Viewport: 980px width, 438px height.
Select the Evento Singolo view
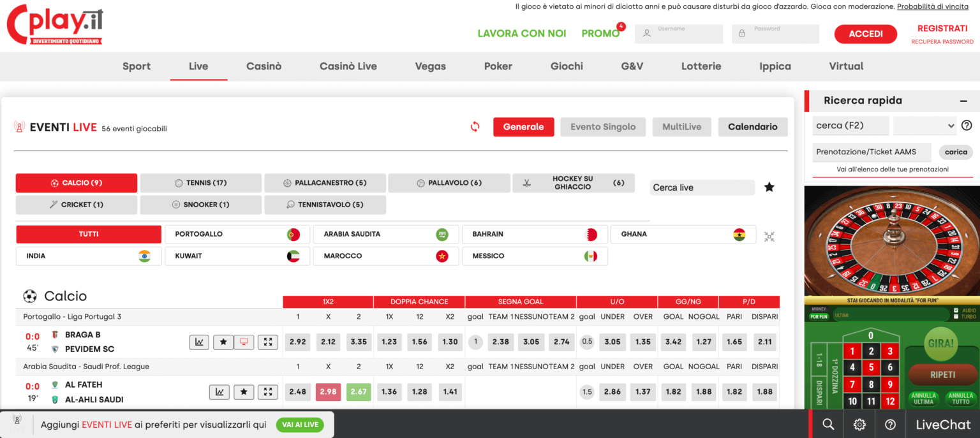click(603, 127)
